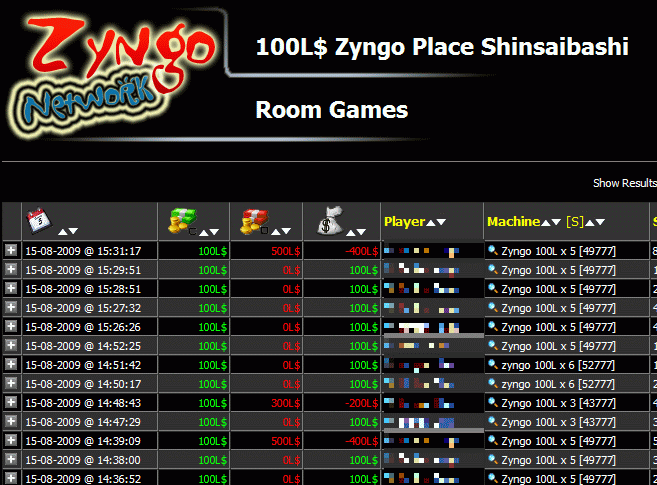Click magnifier icon in the 15:26:26 row

pos(493,327)
